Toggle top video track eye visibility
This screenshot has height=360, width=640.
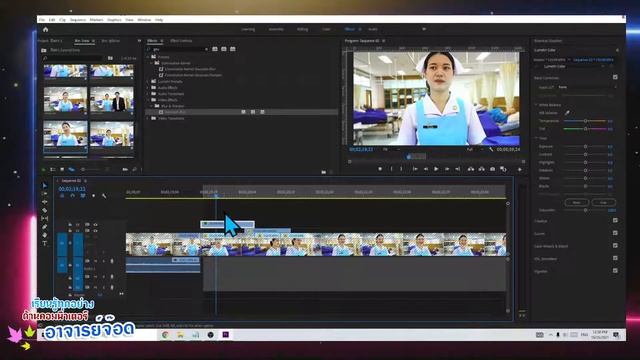96,224
